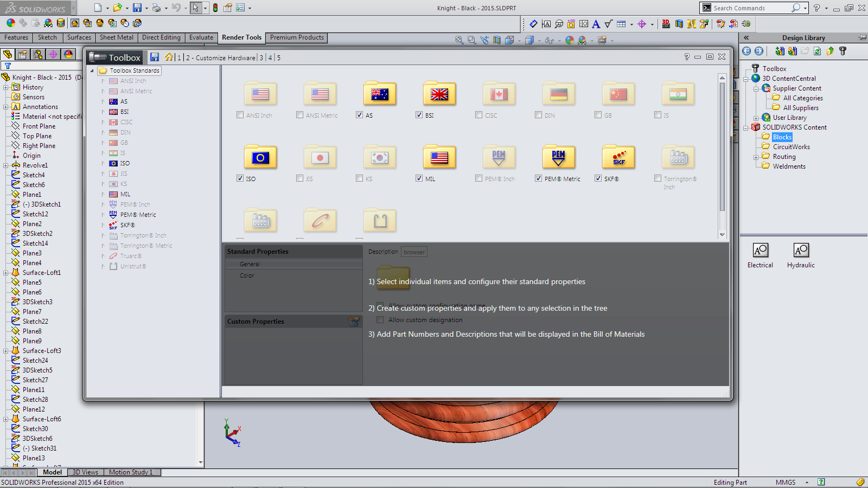Open the Evaluate tab

click(x=201, y=37)
